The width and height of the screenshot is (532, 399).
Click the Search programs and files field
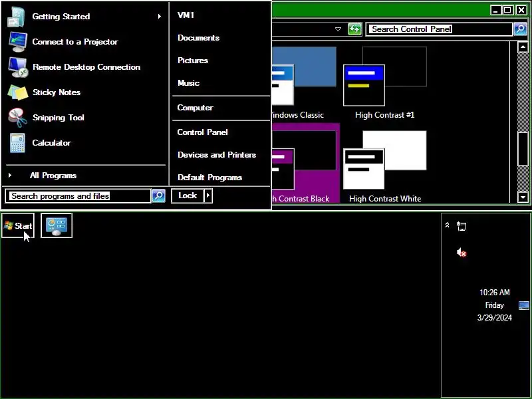[78, 196]
